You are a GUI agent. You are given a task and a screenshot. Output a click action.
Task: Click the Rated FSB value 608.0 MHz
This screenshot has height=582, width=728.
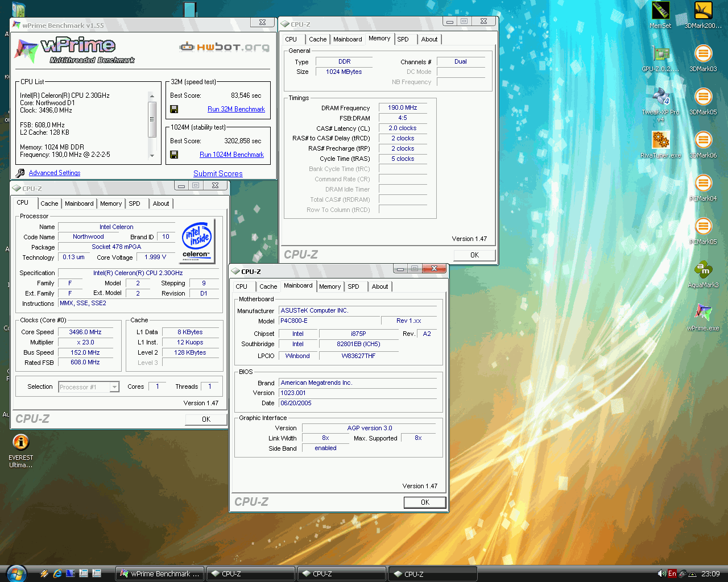85,362
